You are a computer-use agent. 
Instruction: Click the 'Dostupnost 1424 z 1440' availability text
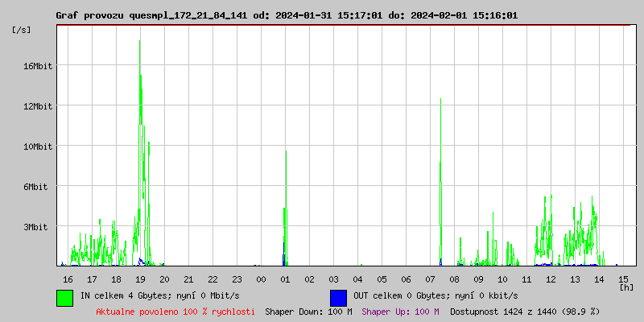[525, 311]
